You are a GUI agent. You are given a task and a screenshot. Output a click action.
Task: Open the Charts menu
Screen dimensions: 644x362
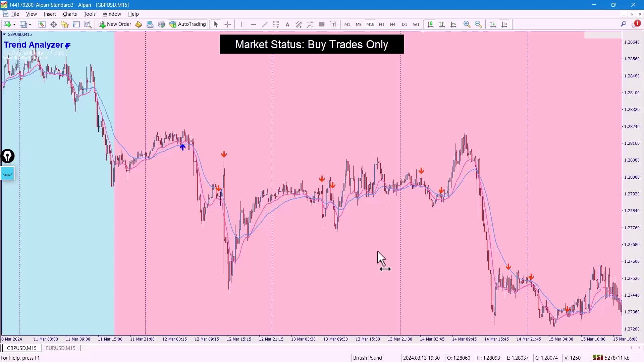point(70,14)
